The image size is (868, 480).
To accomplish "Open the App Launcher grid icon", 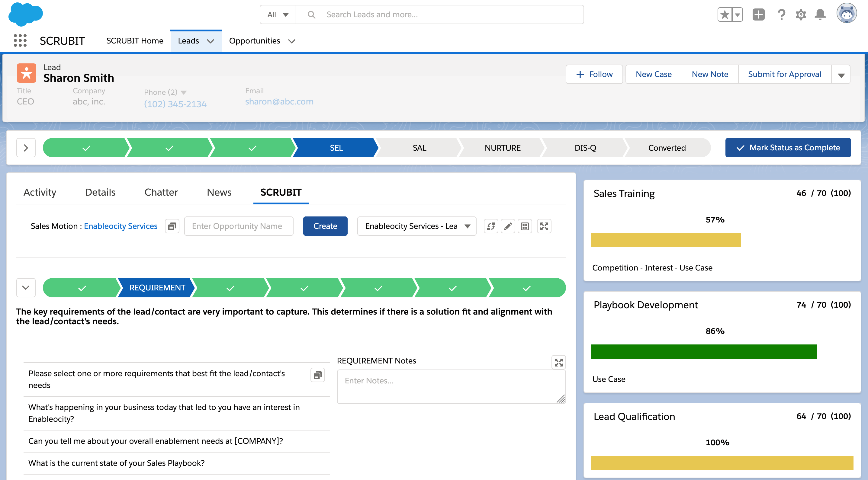I will click(x=20, y=40).
